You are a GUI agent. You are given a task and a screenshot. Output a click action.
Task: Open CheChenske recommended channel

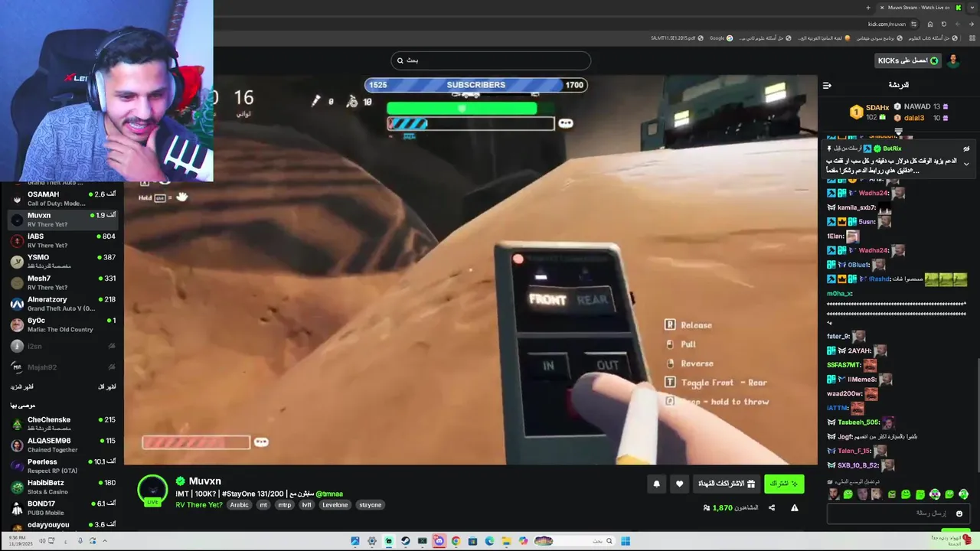[x=62, y=423]
